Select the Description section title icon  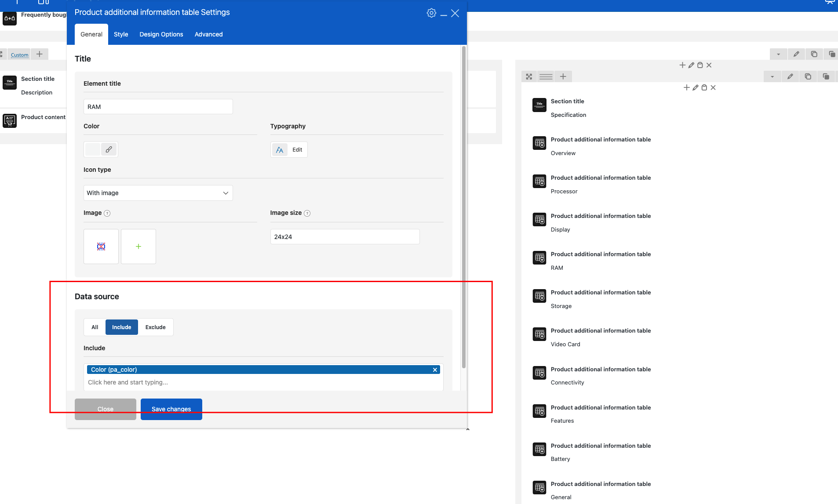pyautogui.click(x=10, y=83)
